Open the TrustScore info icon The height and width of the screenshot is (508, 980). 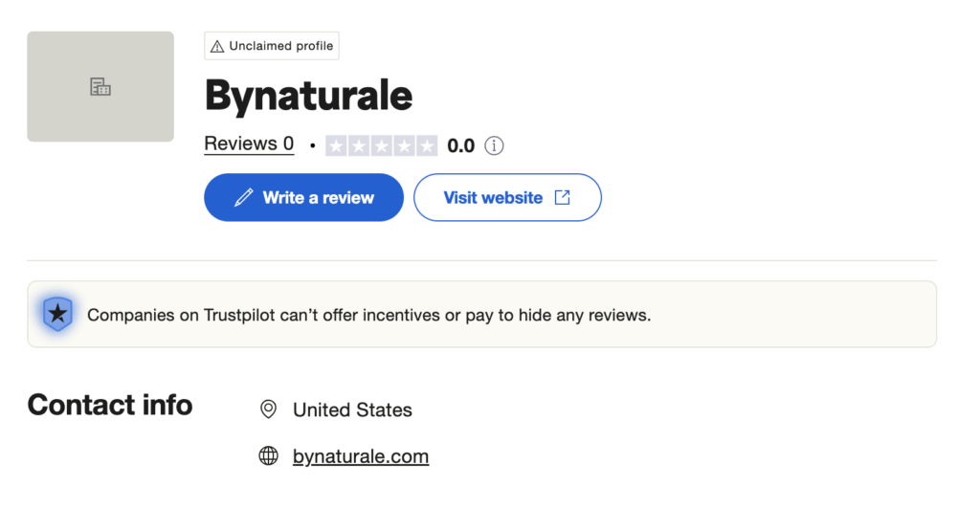[x=494, y=145]
